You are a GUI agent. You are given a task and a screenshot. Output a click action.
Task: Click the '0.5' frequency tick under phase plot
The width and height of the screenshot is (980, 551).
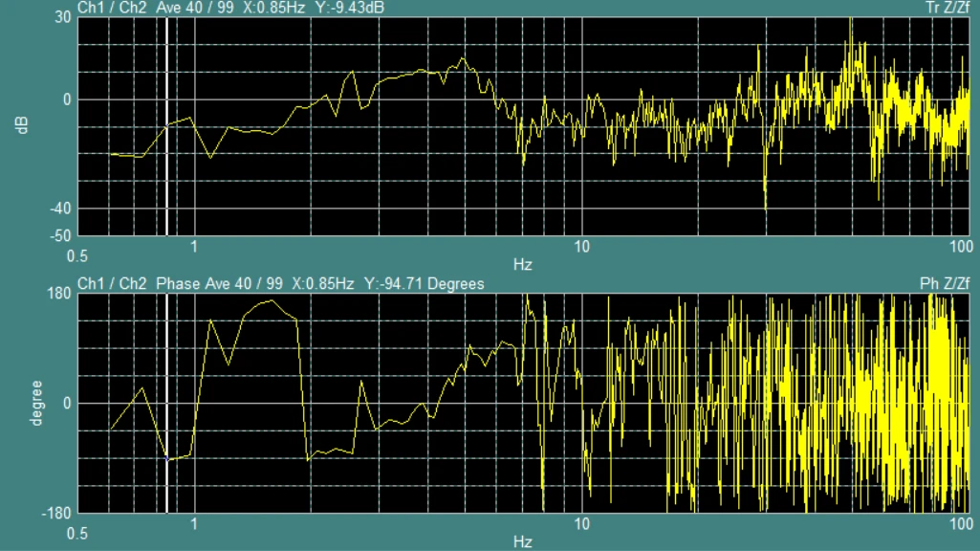point(77,534)
